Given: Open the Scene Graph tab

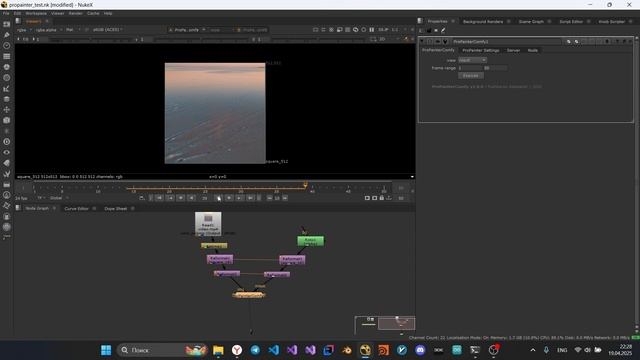Looking at the screenshot, I should [531, 22].
